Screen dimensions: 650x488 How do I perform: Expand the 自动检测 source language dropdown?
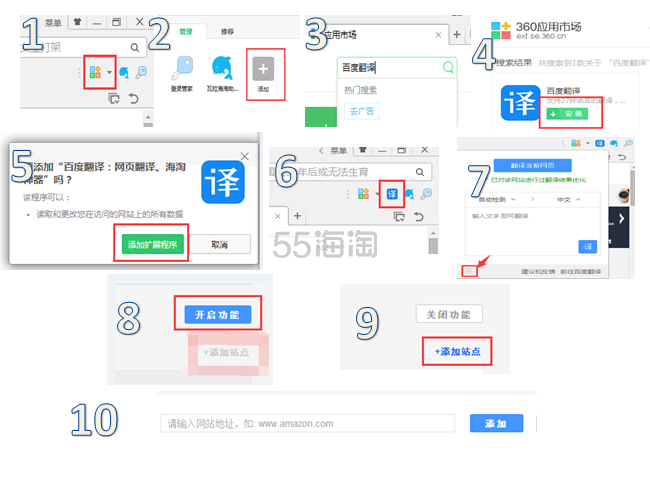[x=497, y=199]
